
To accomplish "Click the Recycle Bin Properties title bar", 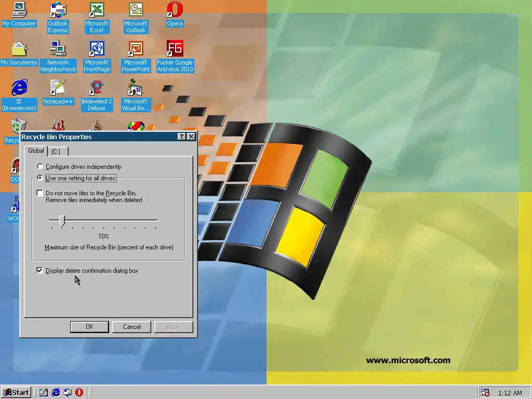I will click(98, 137).
